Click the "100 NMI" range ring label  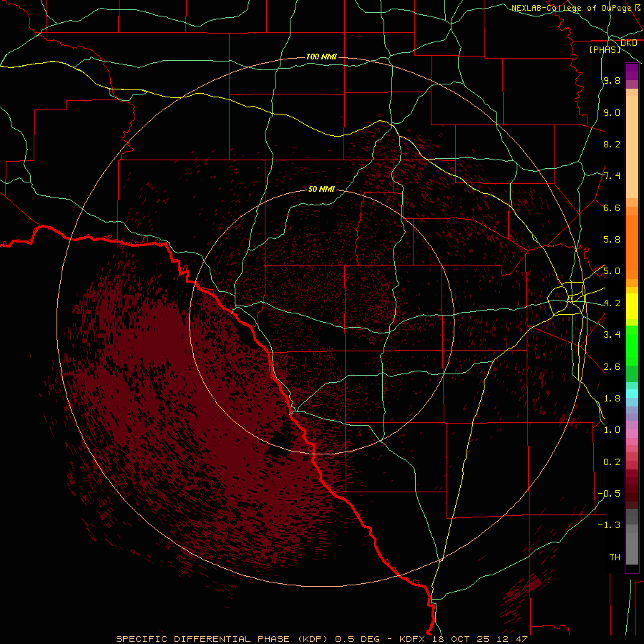point(321,57)
